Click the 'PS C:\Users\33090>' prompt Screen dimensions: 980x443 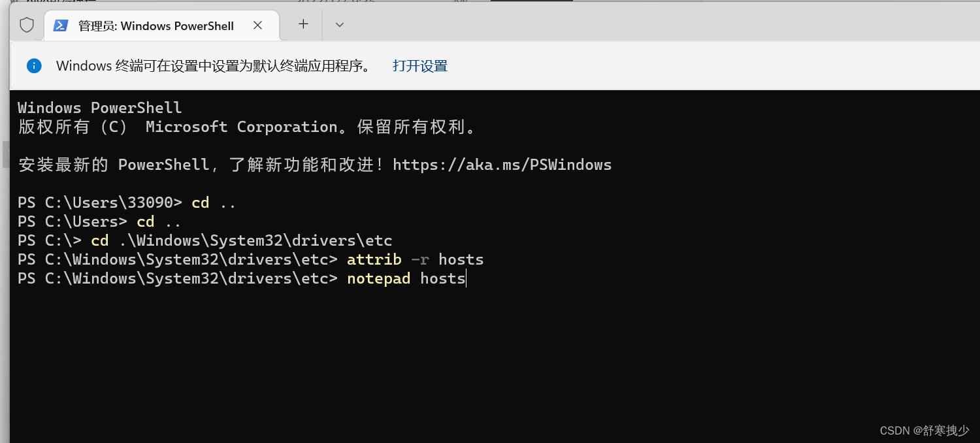[100, 203]
